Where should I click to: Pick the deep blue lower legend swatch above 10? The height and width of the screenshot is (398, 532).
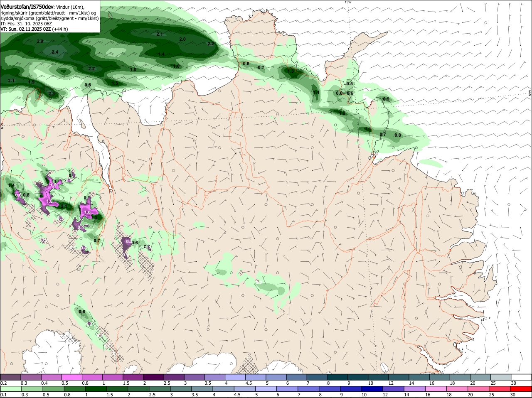pyautogui.click(x=372, y=389)
